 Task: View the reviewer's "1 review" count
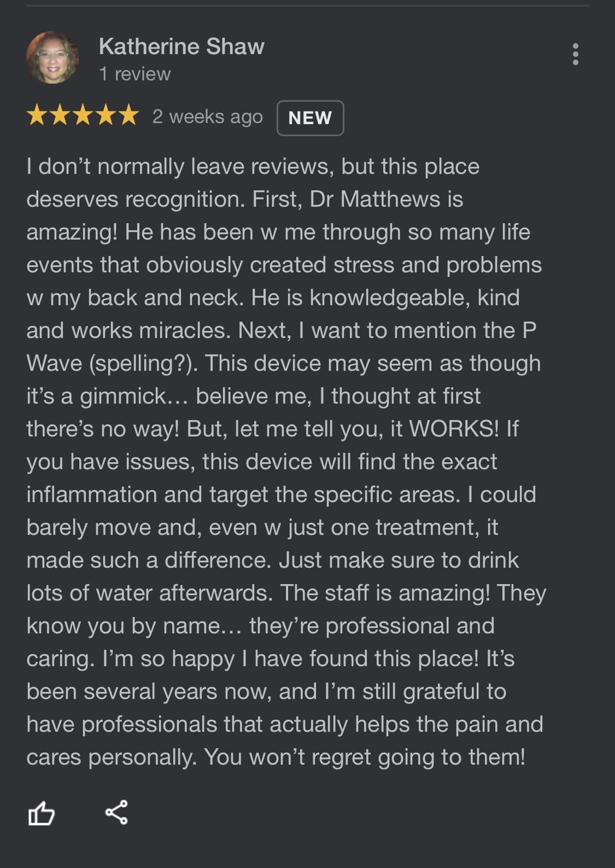[135, 74]
